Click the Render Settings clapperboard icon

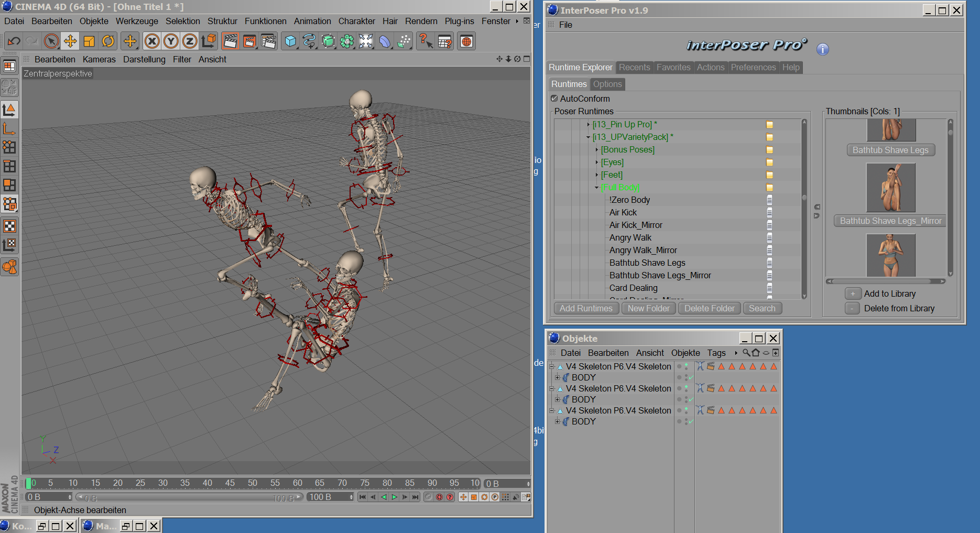pos(268,41)
